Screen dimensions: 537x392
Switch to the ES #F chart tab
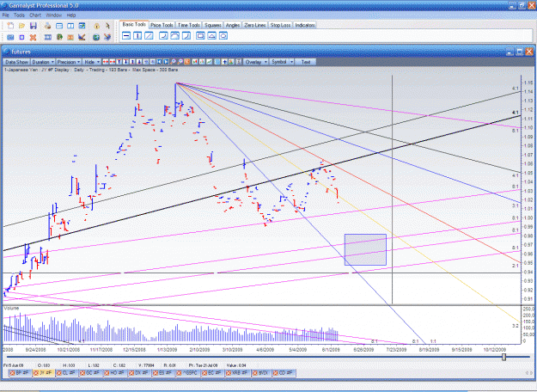pyautogui.click(x=162, y=373)
